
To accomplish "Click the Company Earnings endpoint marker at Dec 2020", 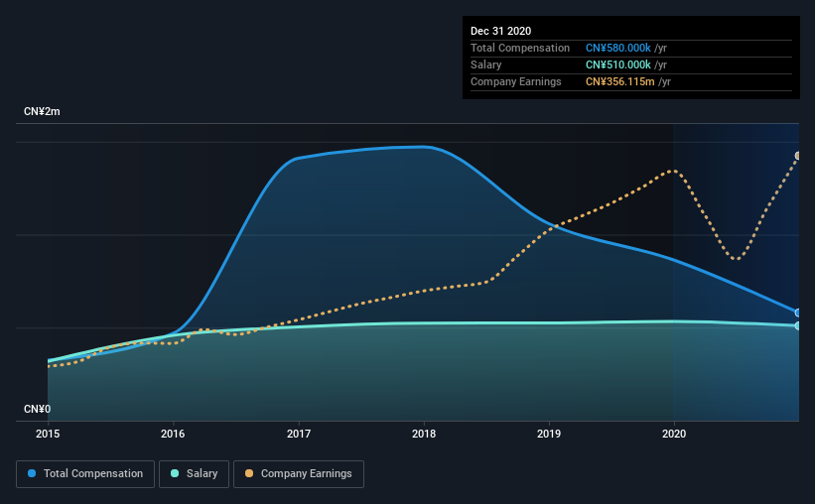I will coord(798,156).
